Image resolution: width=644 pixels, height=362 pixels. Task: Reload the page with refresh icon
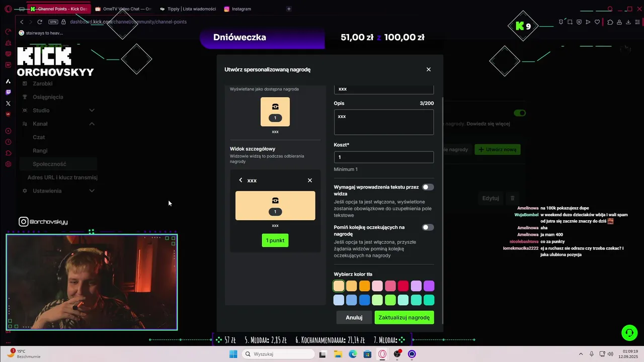[x=40, y=22]
